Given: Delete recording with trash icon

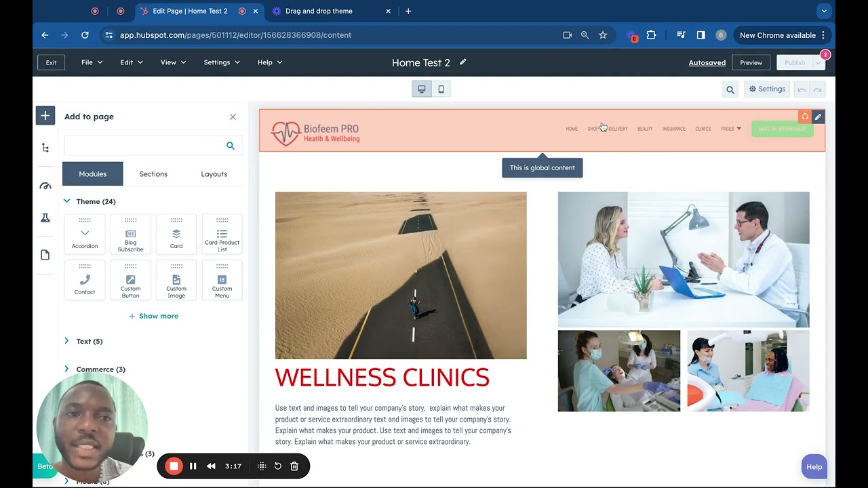Looking at the screenshot, I should point(294,466).
